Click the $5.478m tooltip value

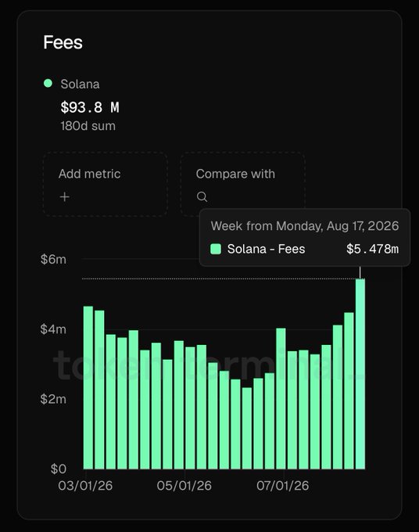pos(373,249)
